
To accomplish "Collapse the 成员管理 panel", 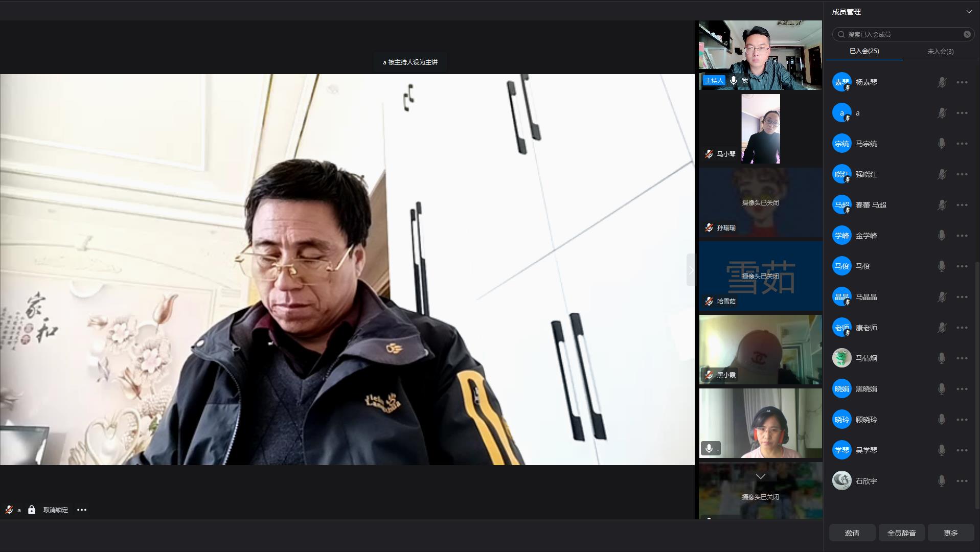I will point(969,12).
